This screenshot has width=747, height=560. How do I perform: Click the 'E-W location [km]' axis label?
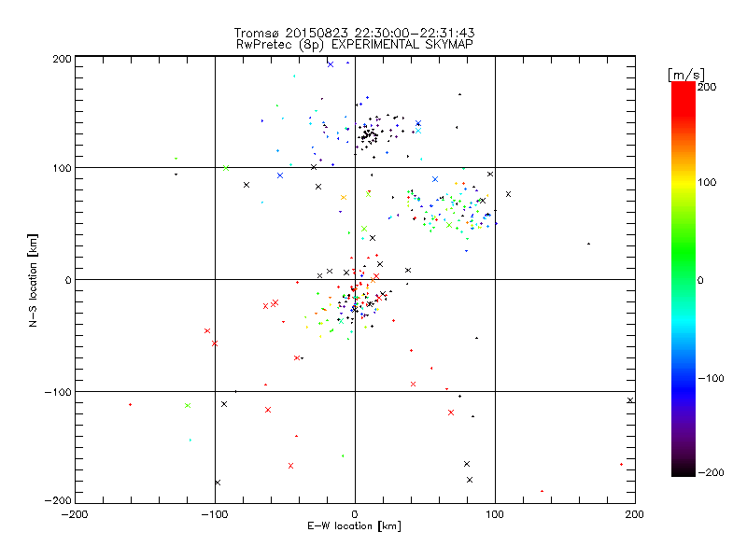tap(355, 526)
